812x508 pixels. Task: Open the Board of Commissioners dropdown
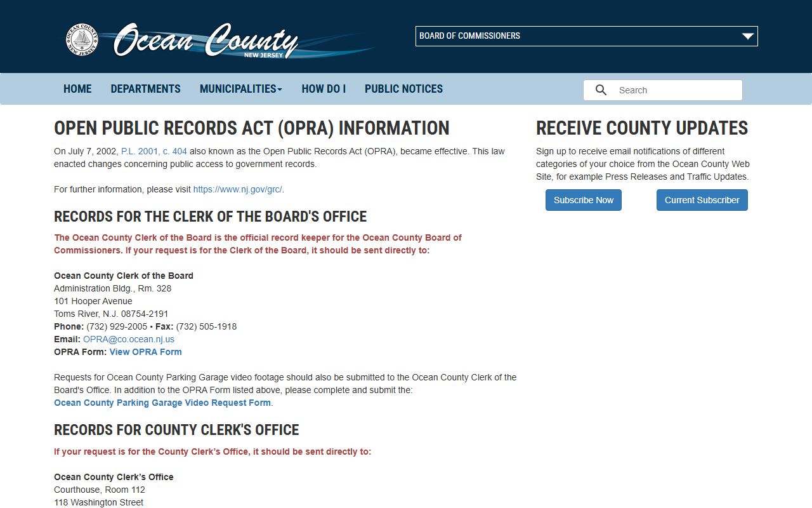(586, 36)
